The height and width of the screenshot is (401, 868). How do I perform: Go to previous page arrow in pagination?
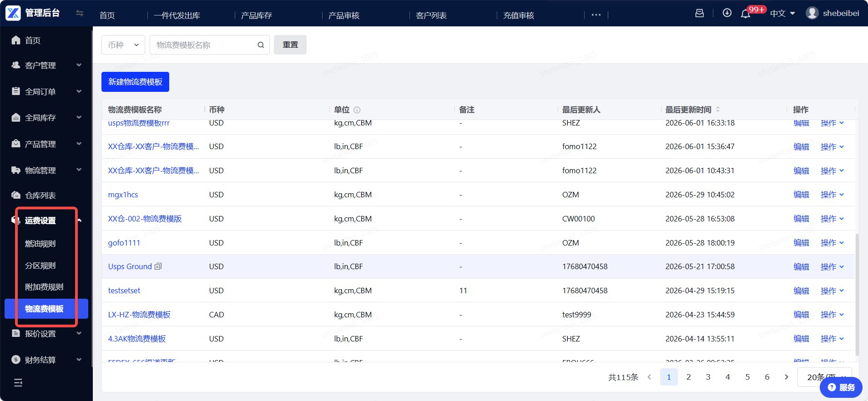click(649, 377)
